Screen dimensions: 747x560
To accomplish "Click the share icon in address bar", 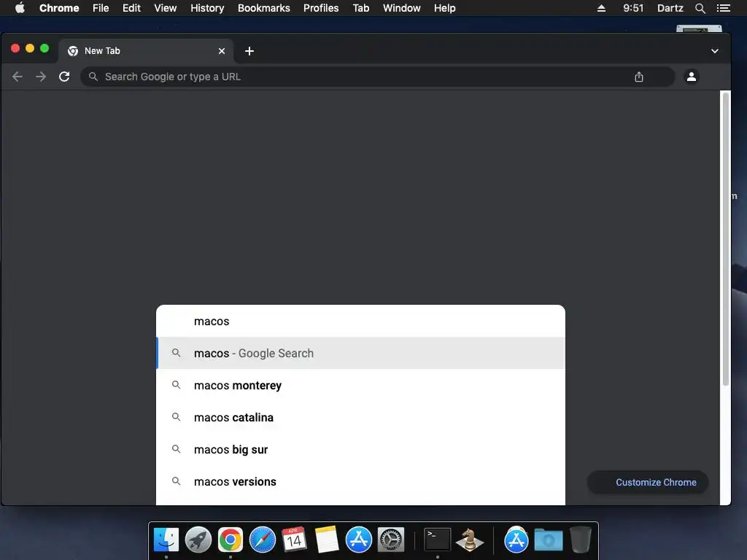I will pos(639,77).
